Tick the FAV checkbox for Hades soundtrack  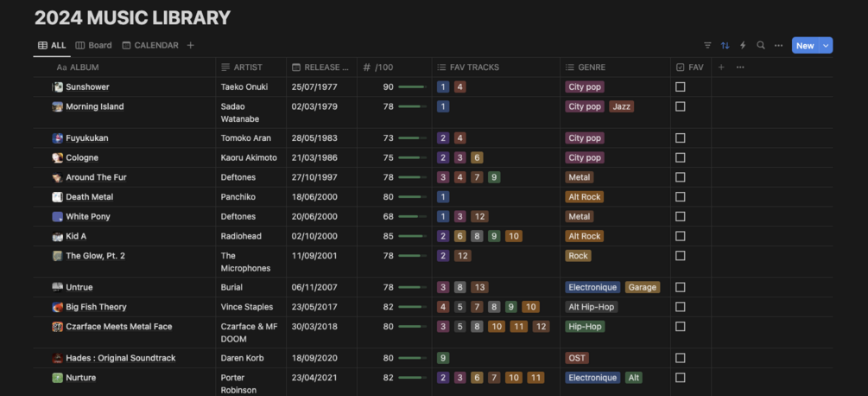tap(681, 358)
